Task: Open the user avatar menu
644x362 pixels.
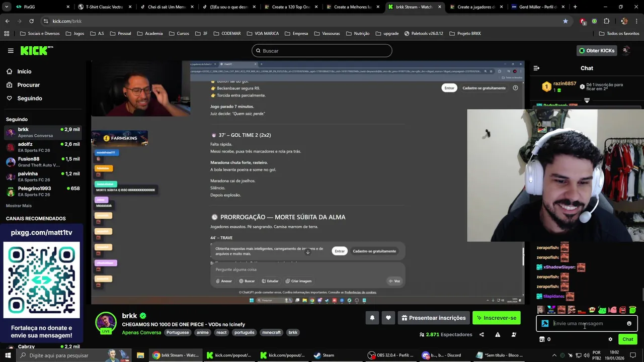Action: point(626,50)
